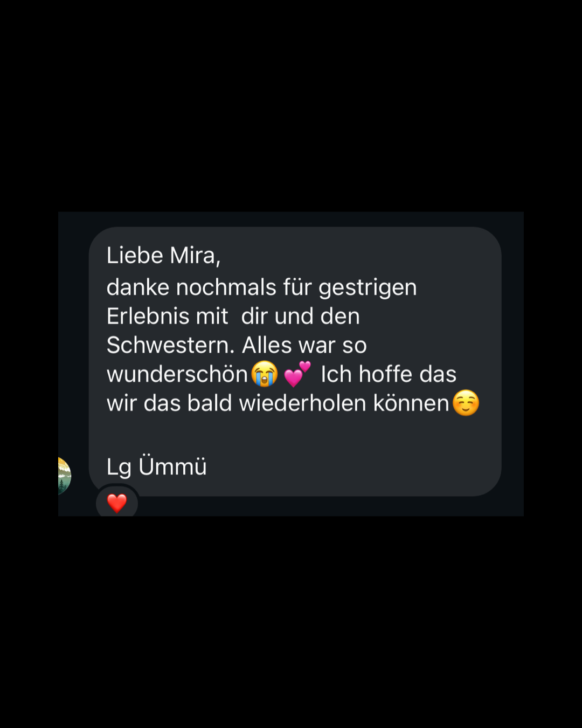Click the word "wiederholen" in the message
Image resolution: width=582 pixels, height=728 pixels.
pos(302,403)
